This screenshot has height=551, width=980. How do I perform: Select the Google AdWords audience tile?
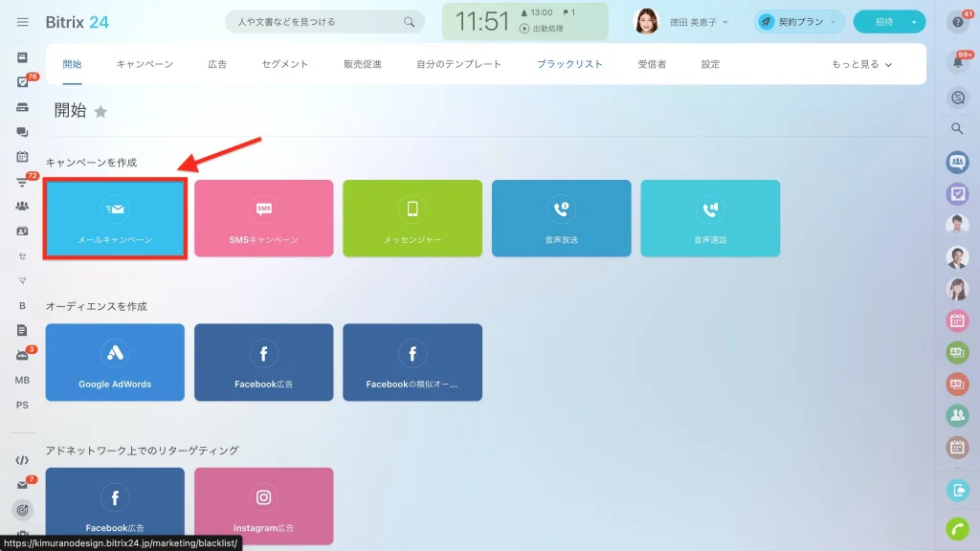click(115, 362)
